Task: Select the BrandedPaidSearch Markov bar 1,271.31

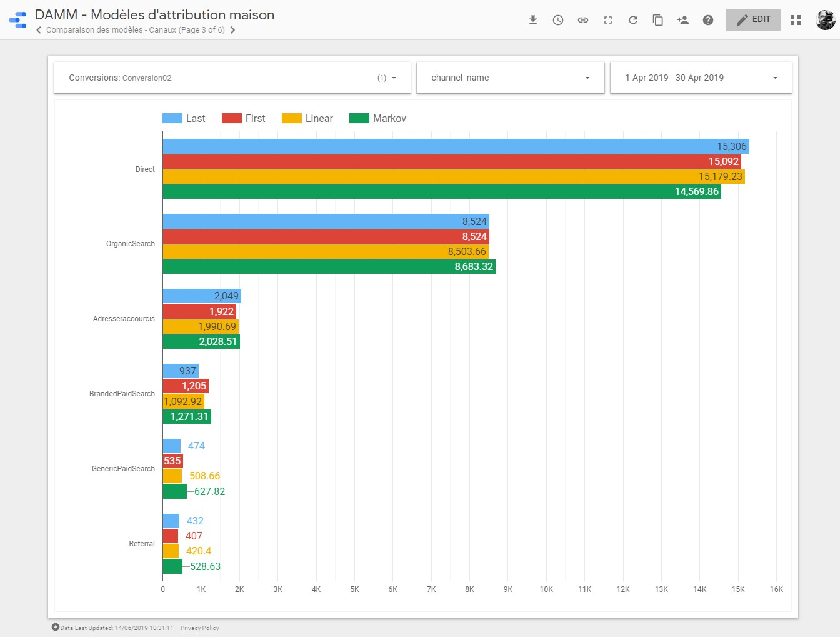Action: [187, 416]
